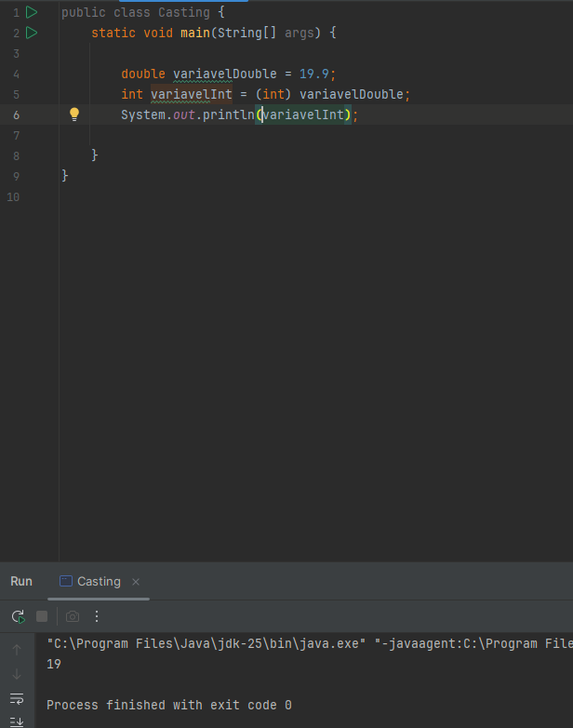Click the main method name
Viewport: 573px width, 728px height.
coord(194,33)
